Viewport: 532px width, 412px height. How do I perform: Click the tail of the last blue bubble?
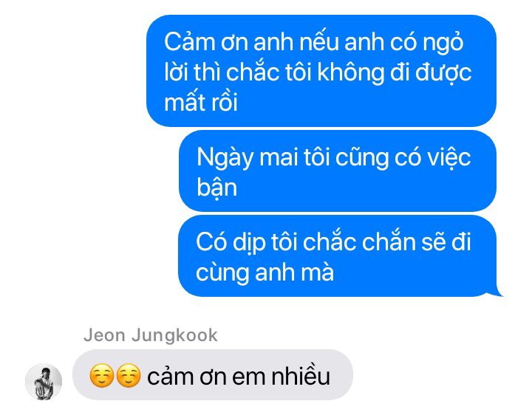tap(497, 291)
